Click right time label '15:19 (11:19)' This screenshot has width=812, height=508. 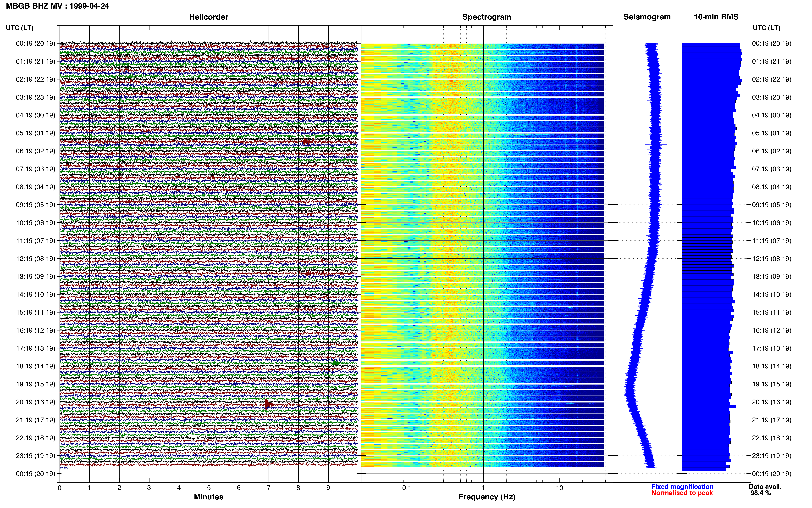click(x=772, y=313)
